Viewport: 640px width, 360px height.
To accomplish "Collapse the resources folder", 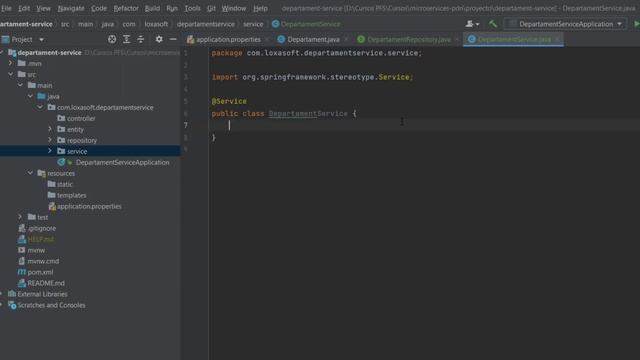I will [x=30, y=173].
